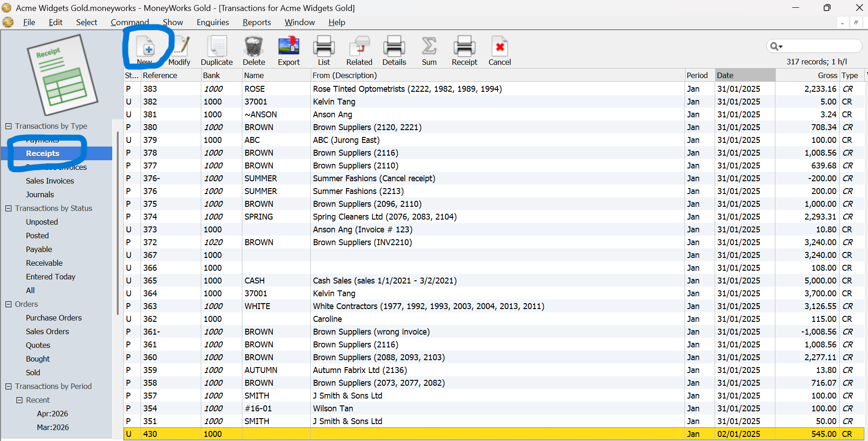Collapse Transactions by Period group
The image size is (868, 441).
8,386
